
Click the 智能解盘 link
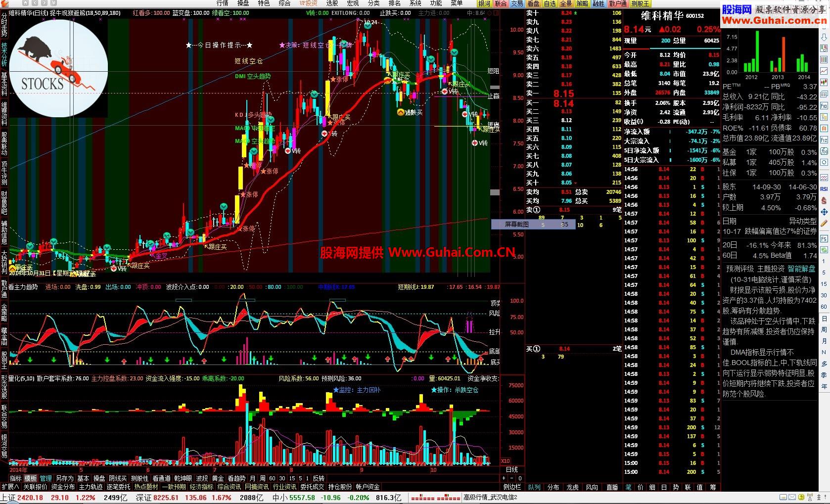click(x=801, y=269)
